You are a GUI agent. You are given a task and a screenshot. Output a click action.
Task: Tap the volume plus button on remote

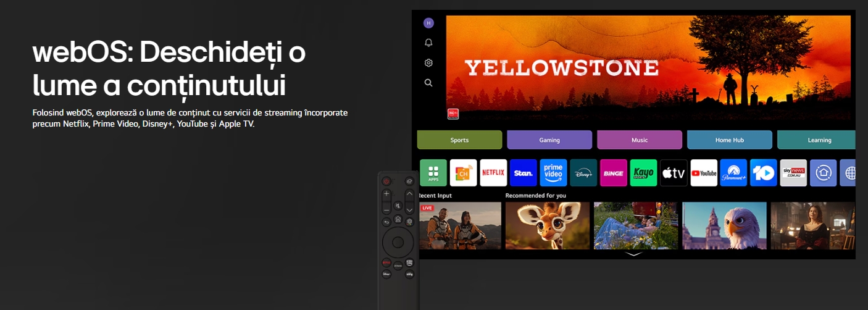[x=386, y=194]
